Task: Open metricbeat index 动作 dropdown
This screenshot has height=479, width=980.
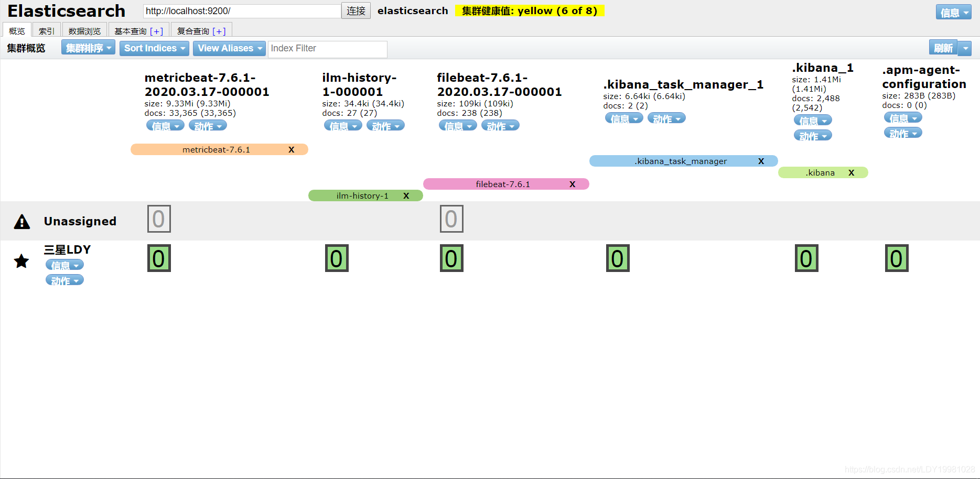Action: coord(208,126)
